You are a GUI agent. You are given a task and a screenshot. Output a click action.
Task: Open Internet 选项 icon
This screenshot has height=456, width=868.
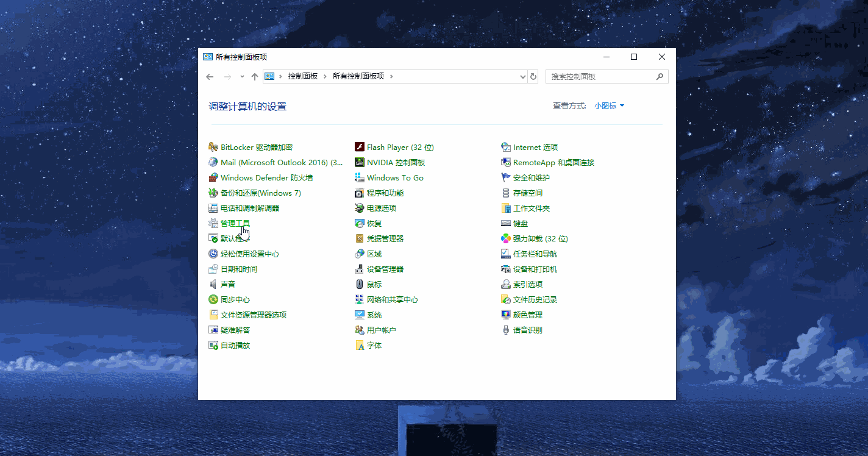coord(506,147)
